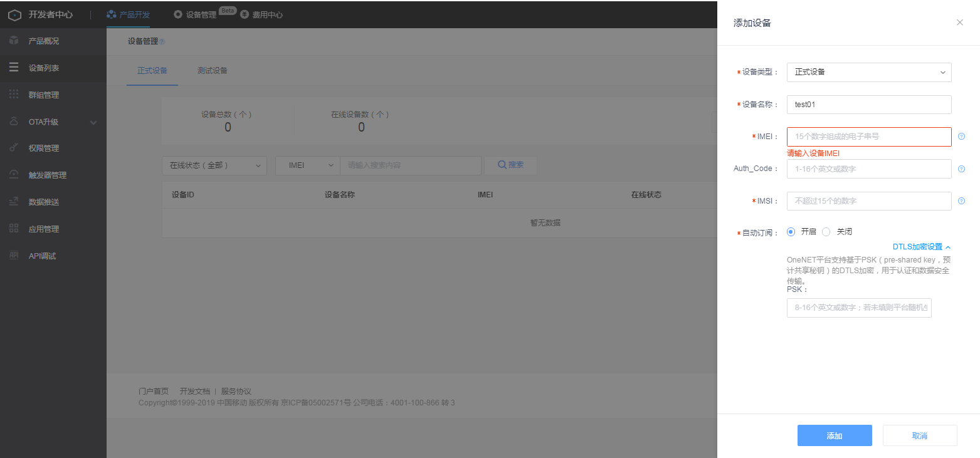980x458 pixels.
Task: Open 费用中心 in the top navigation
Action: tap(261, 14)
